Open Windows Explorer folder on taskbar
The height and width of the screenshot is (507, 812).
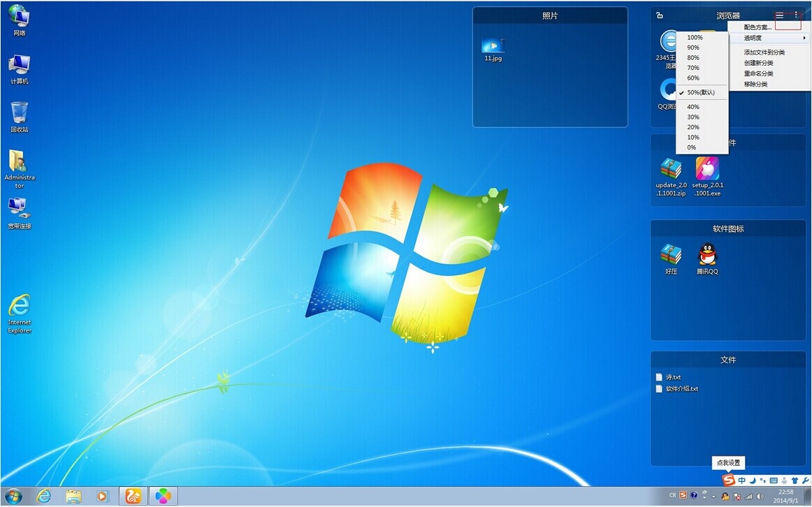click(73, 497)
